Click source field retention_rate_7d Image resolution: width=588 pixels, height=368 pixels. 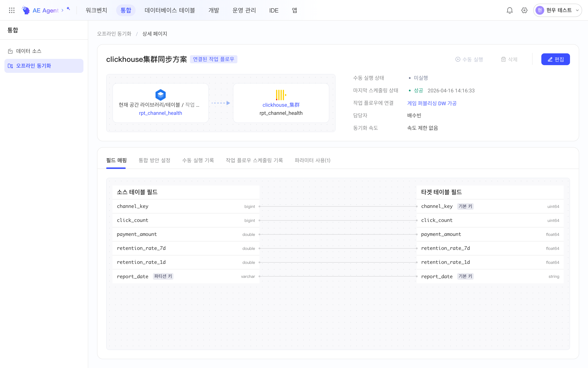pyautogui.click(x=186, y=248)
